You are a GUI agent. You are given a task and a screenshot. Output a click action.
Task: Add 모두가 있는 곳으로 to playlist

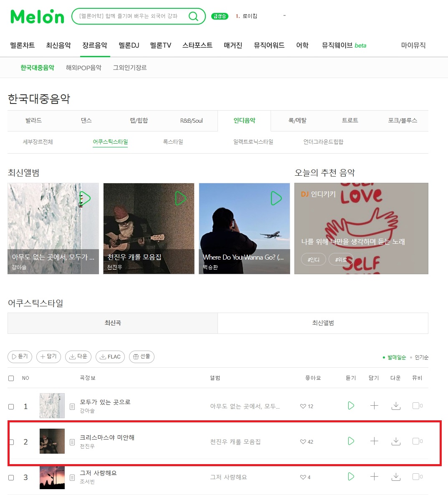(x=374, y=406)
